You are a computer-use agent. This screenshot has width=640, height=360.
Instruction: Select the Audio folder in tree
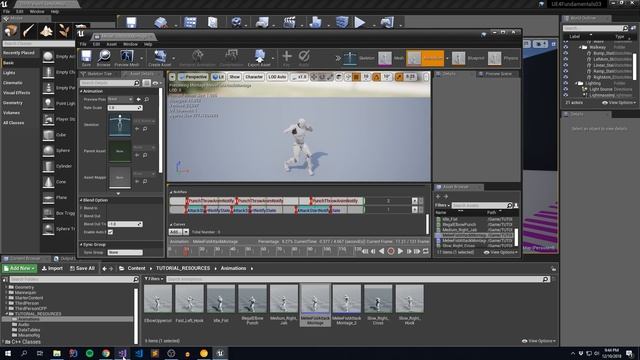pyautogui.click(x=24, y=324)
